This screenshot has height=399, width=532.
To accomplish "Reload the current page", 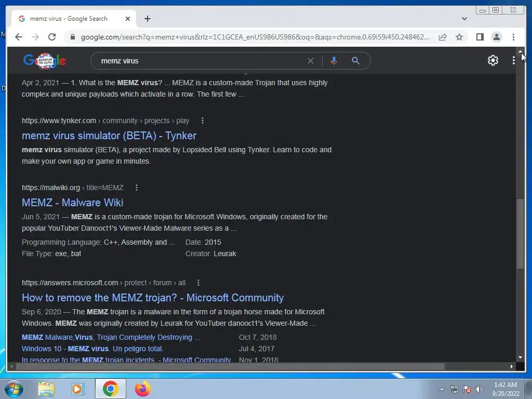I will [x=52, y=37].
